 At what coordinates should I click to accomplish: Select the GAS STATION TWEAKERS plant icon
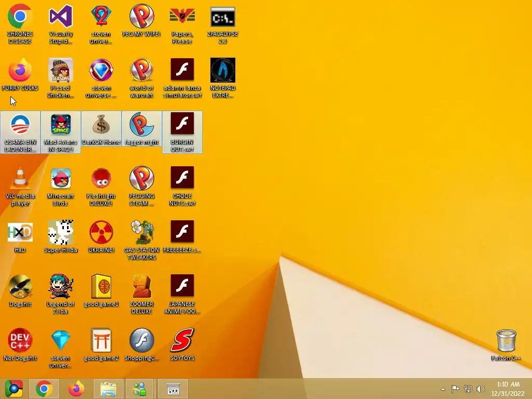[141, 240]
